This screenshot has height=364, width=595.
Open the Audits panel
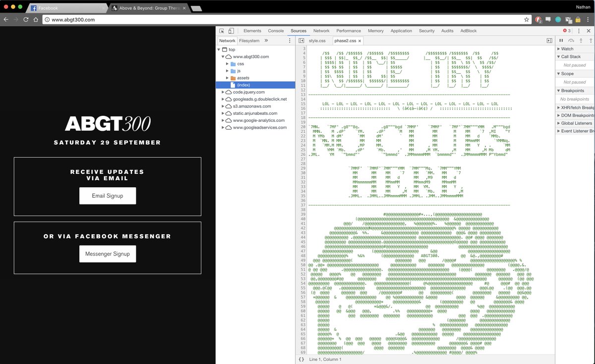pyautogui.click(x=447, y=31)
